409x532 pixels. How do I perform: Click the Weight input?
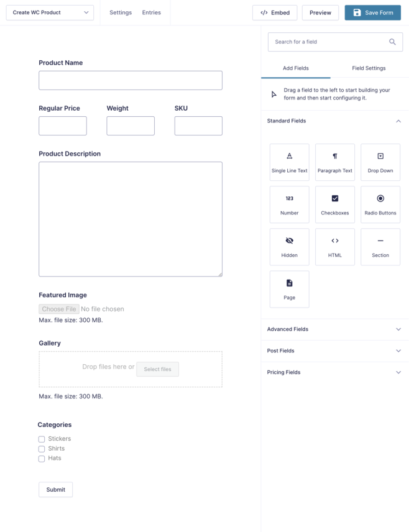point(131,126)
